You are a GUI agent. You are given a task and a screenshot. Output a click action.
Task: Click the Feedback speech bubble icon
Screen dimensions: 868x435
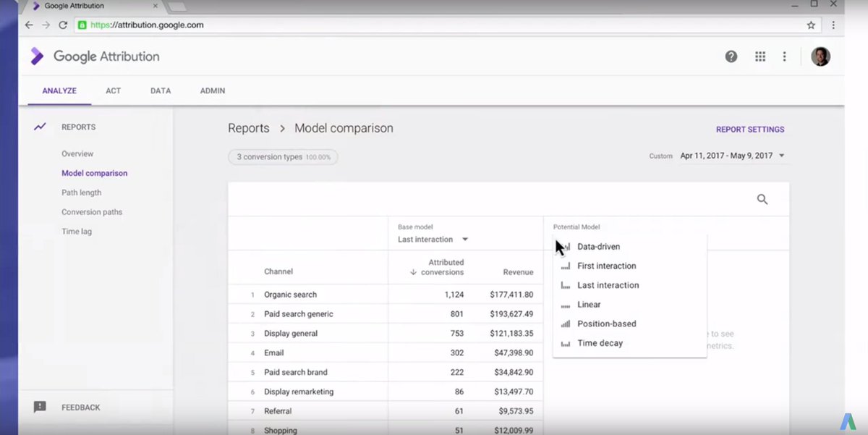(40, 407)
